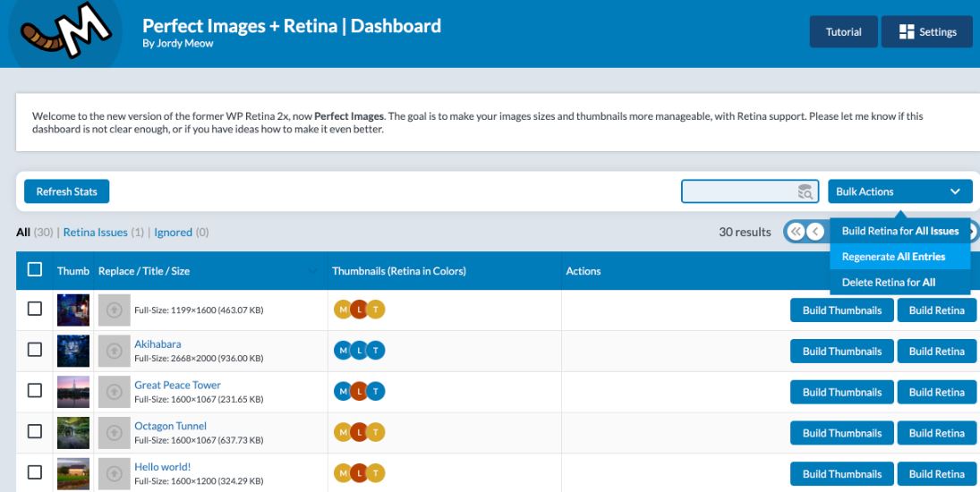
Task: Focus the media search field
Action: [749, 191]
